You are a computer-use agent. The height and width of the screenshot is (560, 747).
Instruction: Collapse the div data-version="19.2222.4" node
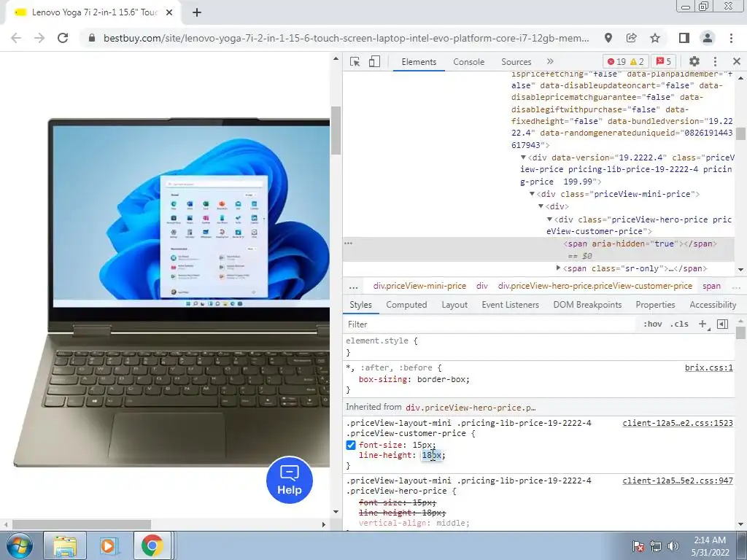[x=523, y=157]
